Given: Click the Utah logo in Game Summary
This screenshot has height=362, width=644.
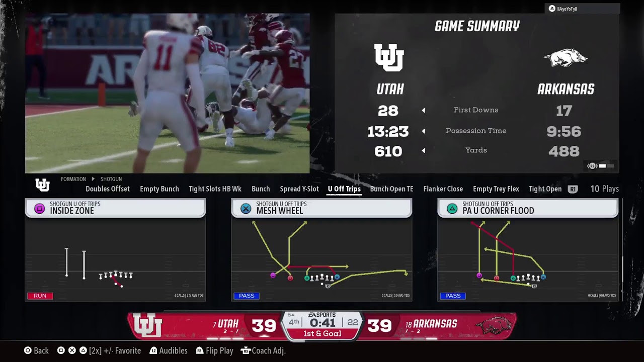Looking at the screenshot, I should click(x=389, y=57).
